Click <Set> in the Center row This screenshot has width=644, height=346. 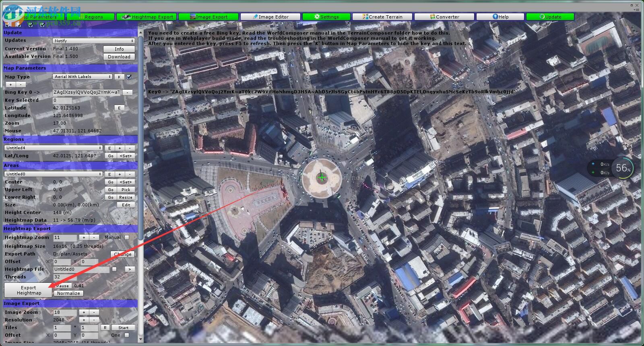point(126,182)
